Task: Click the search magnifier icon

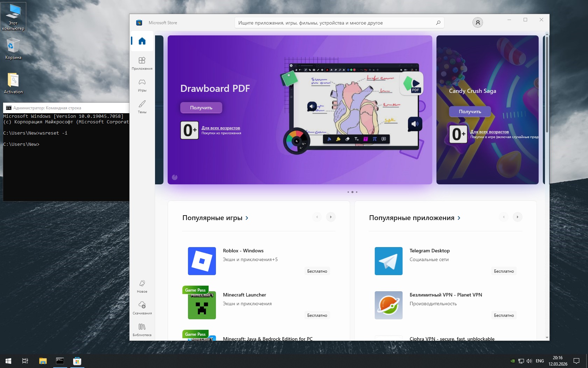Action: point(438,23)
